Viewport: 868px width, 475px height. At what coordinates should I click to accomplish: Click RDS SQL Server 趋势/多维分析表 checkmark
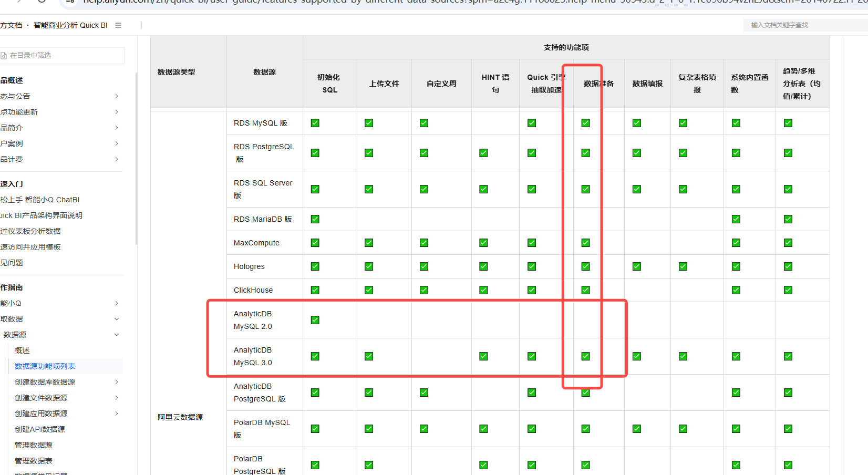[x=788, y=189]
